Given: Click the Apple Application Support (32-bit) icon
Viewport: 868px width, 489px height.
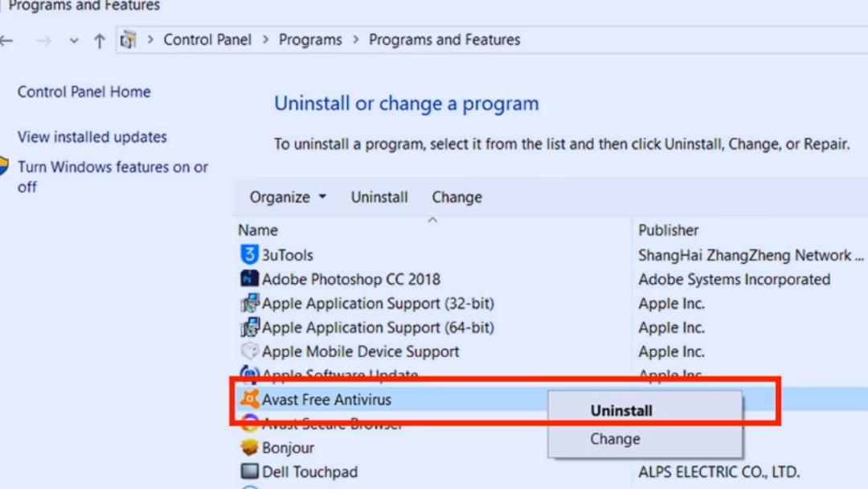Looking at the screenshot, I should point(249,304).
